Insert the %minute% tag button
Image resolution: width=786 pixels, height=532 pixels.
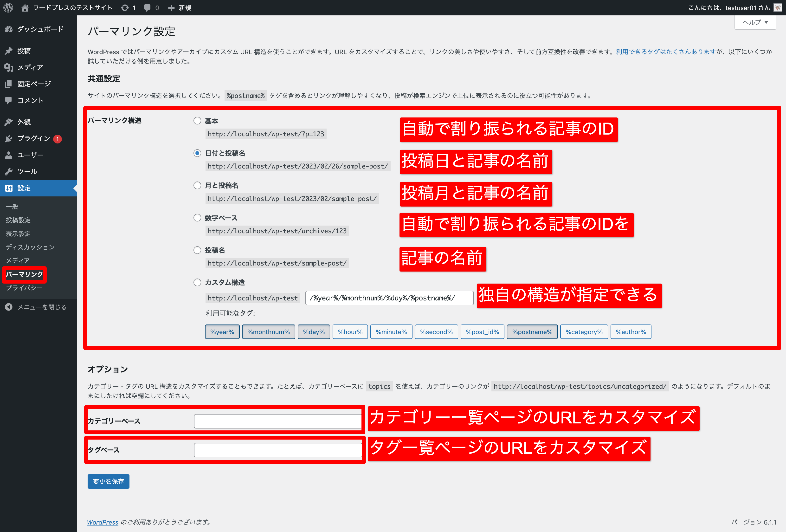pyautogui.click(x=391, y=332)
